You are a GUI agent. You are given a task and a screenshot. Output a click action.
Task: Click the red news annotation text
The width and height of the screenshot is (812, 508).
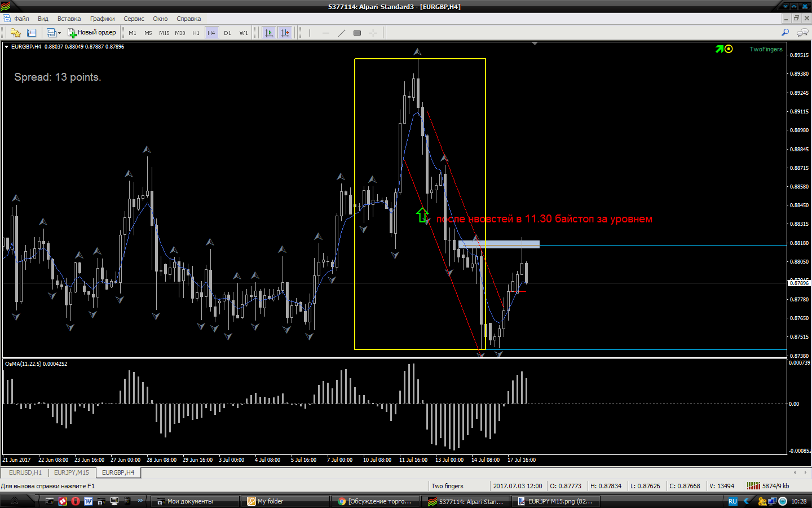click(x=544, y=219)
